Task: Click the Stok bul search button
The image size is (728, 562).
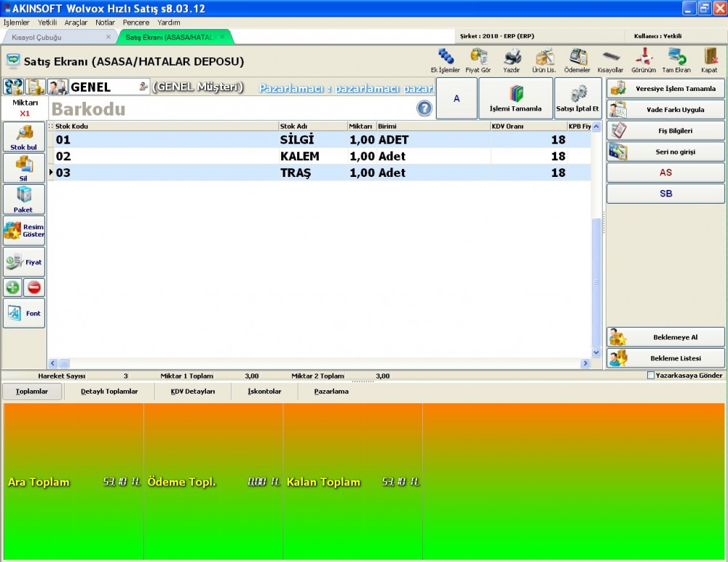Action: (x=24, y=137)
